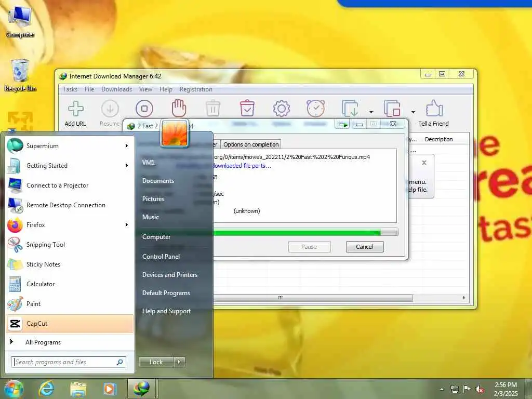The width and height of the screenshot is (532, 399).
Task: Click the scrollbar right arrow in IDM list
Action: pyautogui.click(x=464, y=298)
